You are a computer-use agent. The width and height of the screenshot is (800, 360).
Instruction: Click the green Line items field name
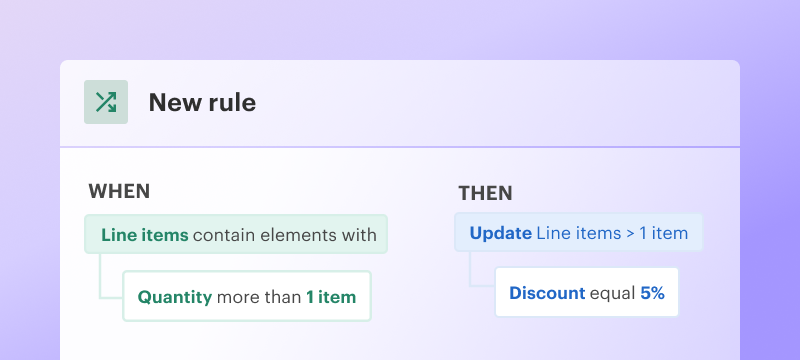tap(145, 235)
